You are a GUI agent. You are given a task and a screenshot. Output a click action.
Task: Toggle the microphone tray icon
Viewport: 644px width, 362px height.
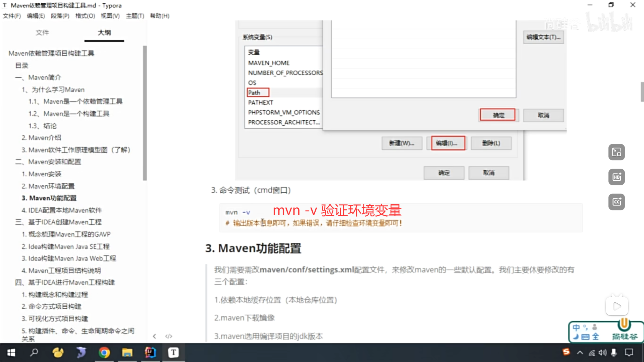pos(614,352)
